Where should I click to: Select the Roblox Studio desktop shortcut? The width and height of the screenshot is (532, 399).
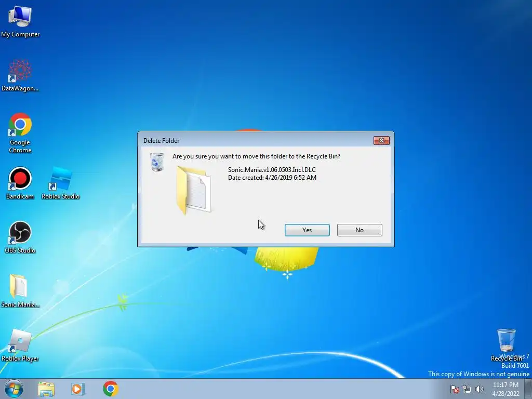60,183
